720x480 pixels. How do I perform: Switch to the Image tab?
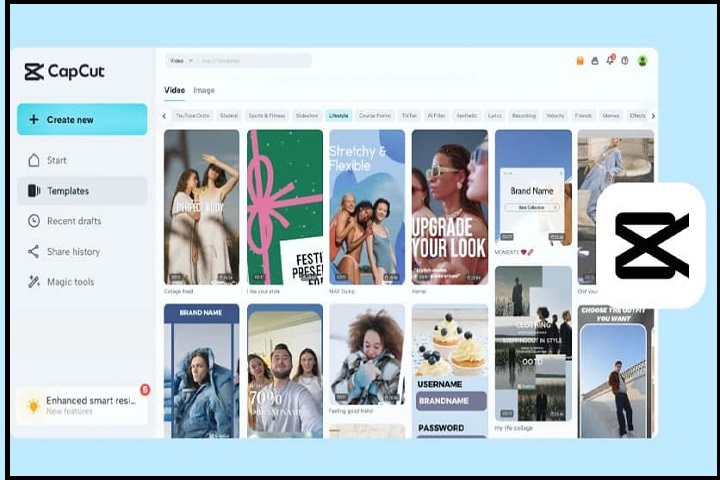click(204, 91)
